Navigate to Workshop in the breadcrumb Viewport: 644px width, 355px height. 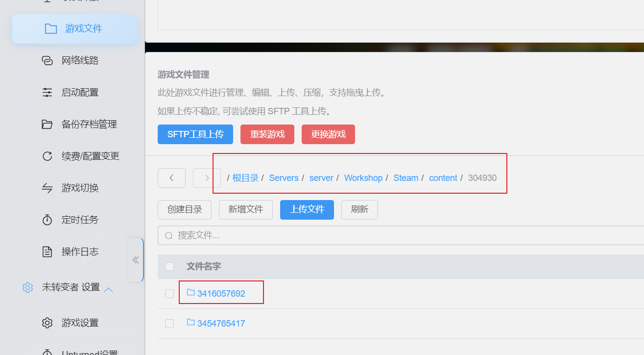click(363, 178)
